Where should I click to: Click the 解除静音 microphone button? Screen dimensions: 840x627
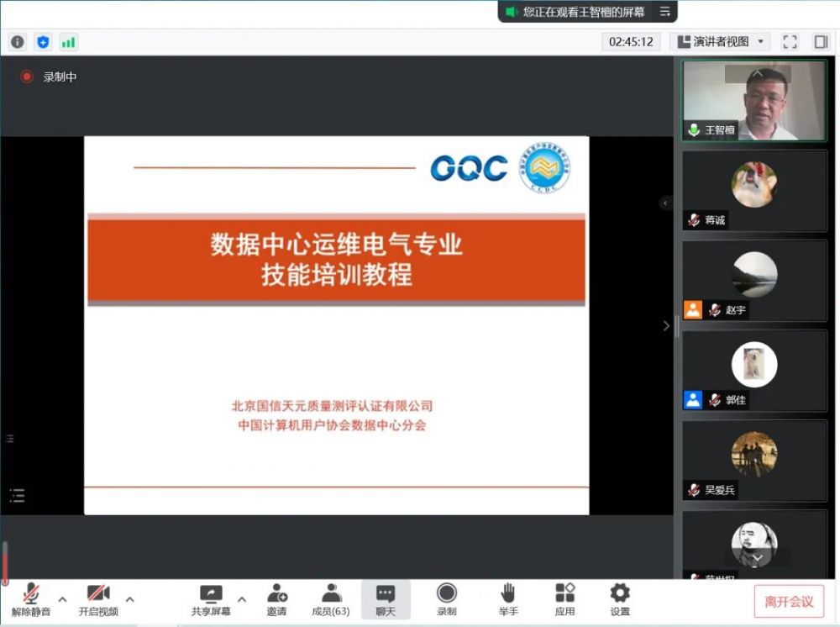click(31, 599)
